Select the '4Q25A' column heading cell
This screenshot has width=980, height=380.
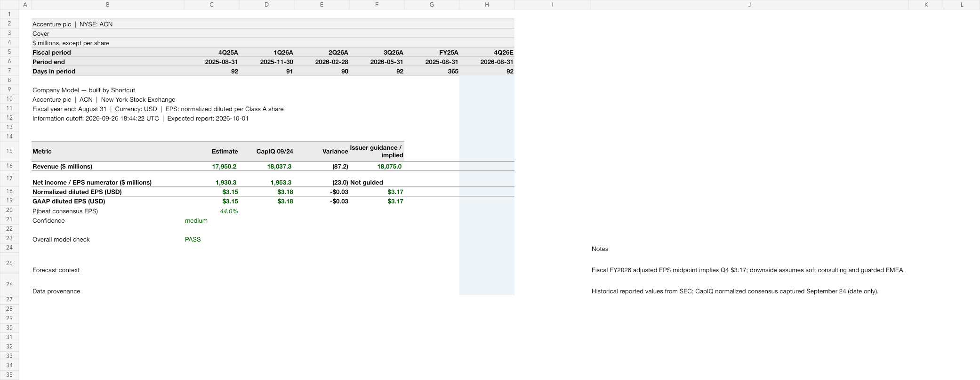tap(212, 52)
